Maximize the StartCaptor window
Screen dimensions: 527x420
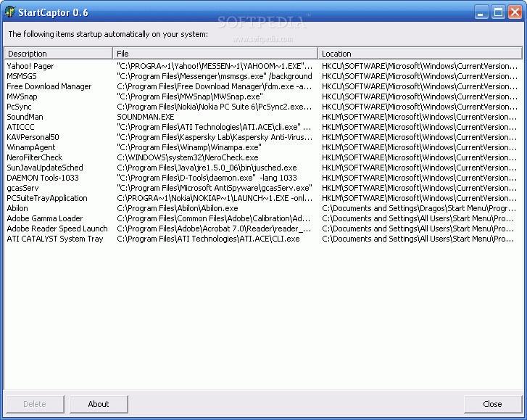click(498, 12)
